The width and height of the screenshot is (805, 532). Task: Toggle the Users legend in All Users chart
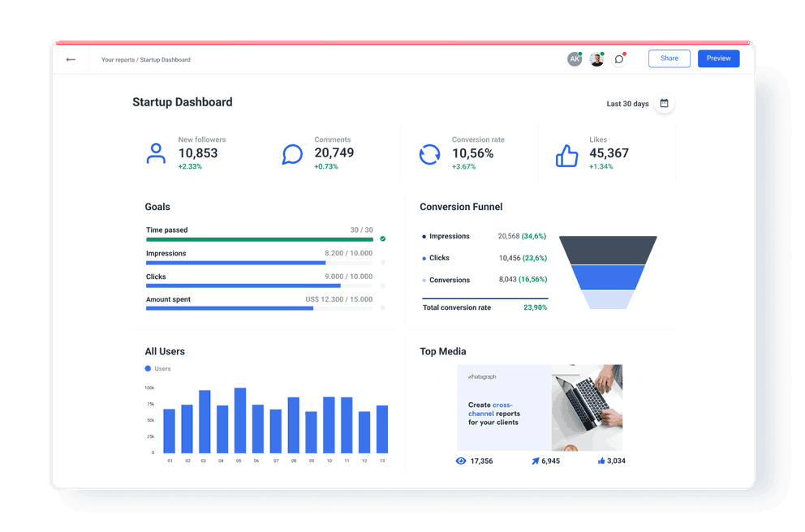(157, 368)
